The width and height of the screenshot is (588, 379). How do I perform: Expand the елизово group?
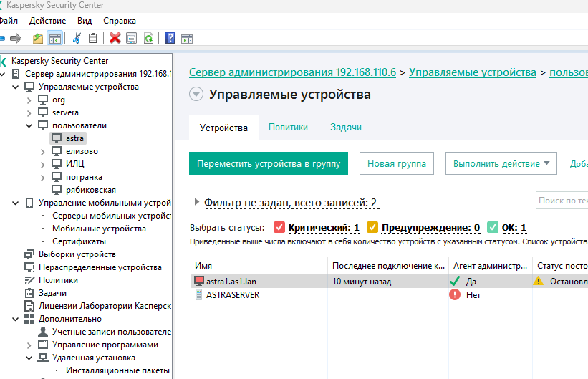coord(43,152)
